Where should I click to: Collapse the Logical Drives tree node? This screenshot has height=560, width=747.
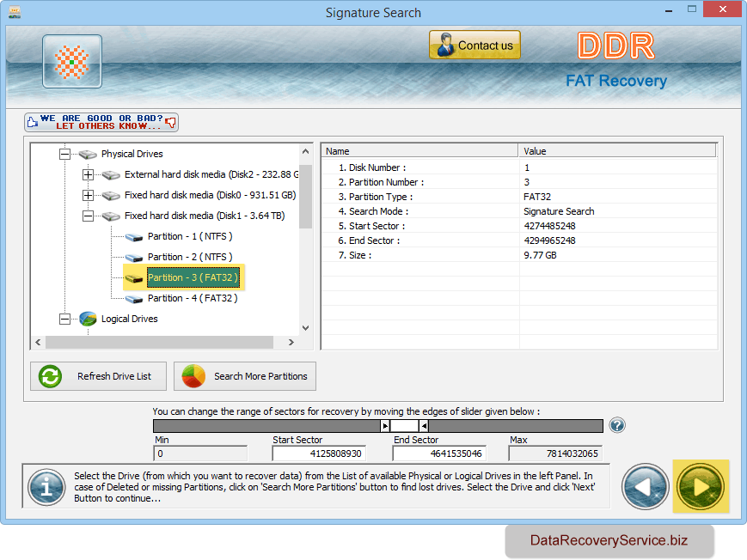tap(64, 319)
